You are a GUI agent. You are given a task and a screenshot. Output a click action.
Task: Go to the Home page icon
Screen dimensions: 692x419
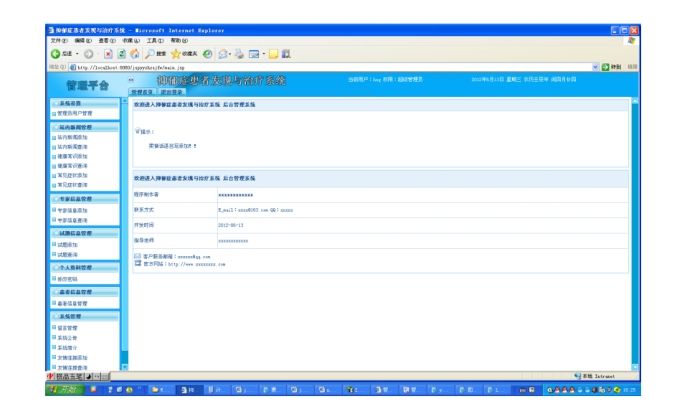coord(135,54)
